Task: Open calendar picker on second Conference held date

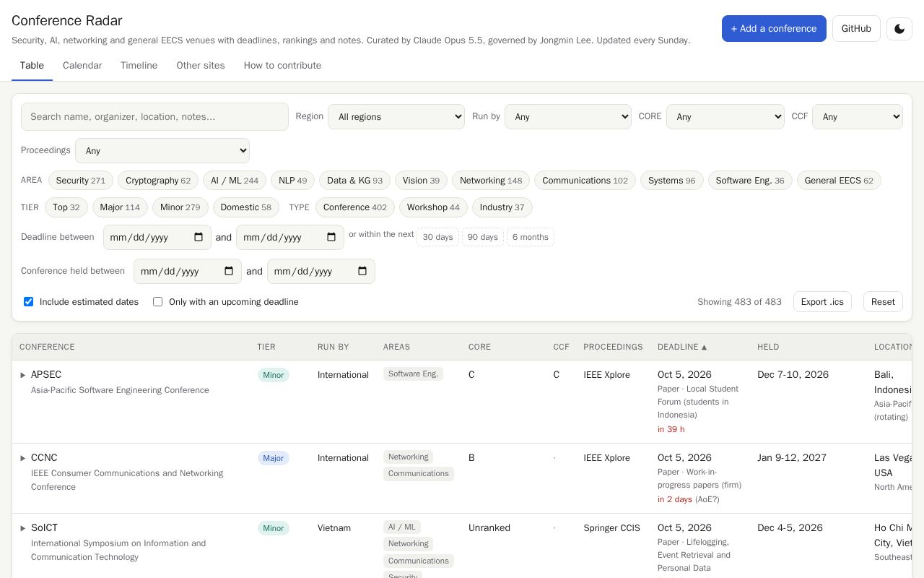Action: point(362,271)
